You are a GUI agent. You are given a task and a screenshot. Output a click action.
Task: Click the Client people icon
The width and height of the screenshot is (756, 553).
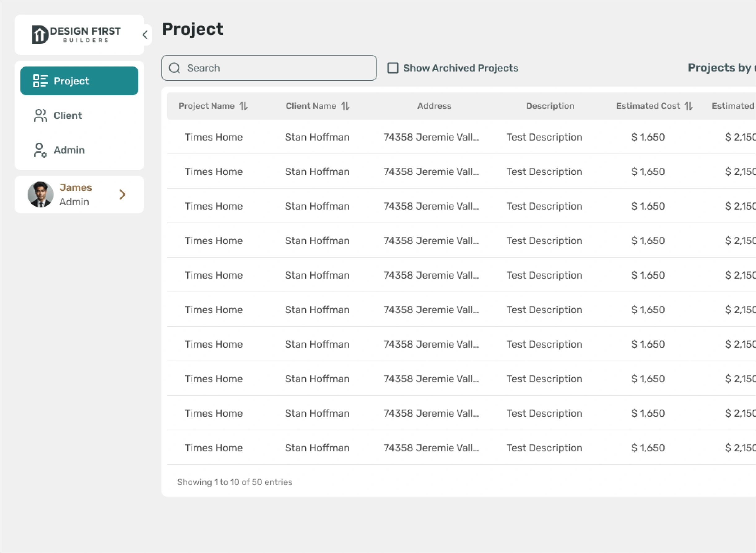click(x=40, y=115)
